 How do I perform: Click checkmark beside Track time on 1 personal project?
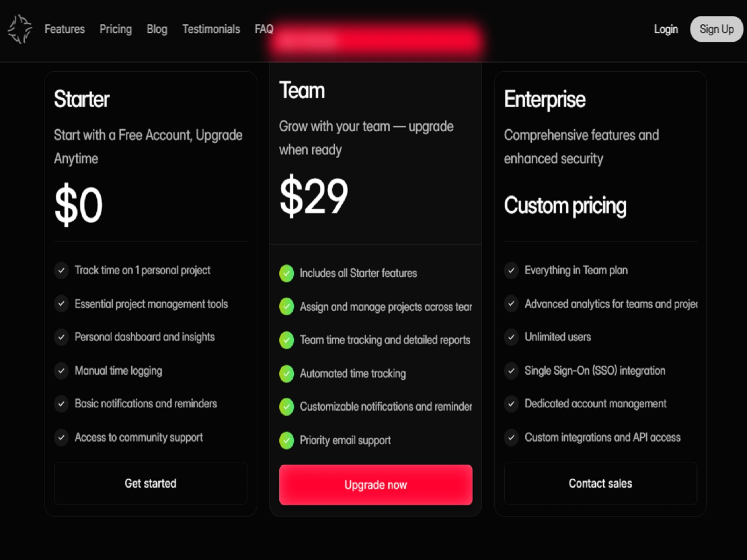click(61, 270)
